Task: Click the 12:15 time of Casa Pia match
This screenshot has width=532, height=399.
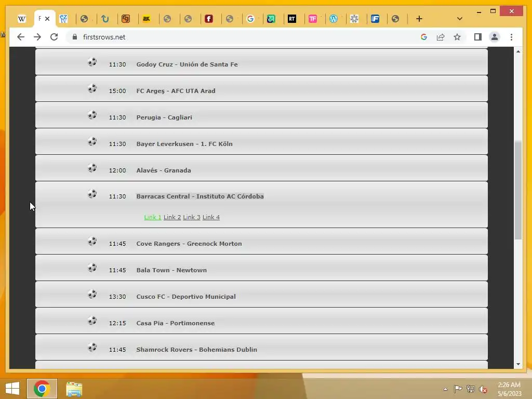Action: 117,323
